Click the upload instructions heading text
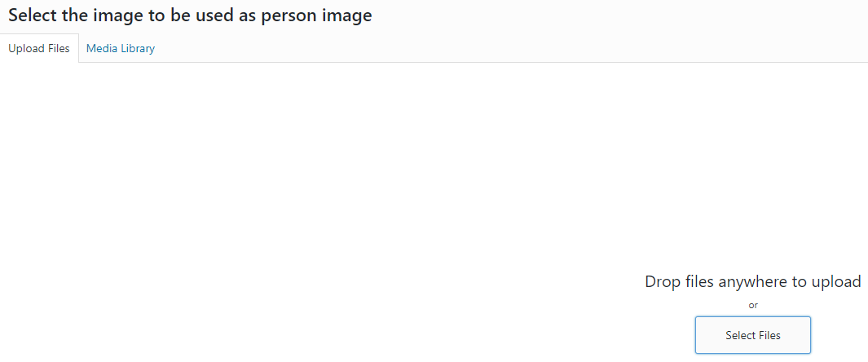Viewport: 868px width, 362px height. (x=753, y=282)
